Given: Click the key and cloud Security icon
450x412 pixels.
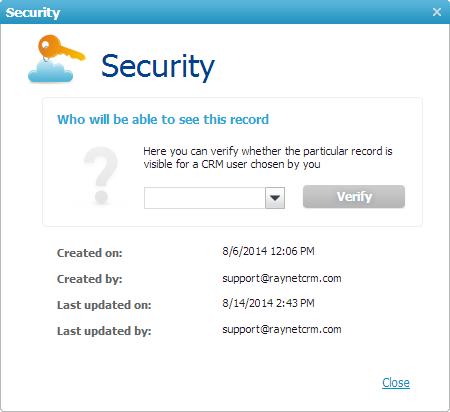Looking at the screenshot, I should pyautogui.click(x=57, y=59).
